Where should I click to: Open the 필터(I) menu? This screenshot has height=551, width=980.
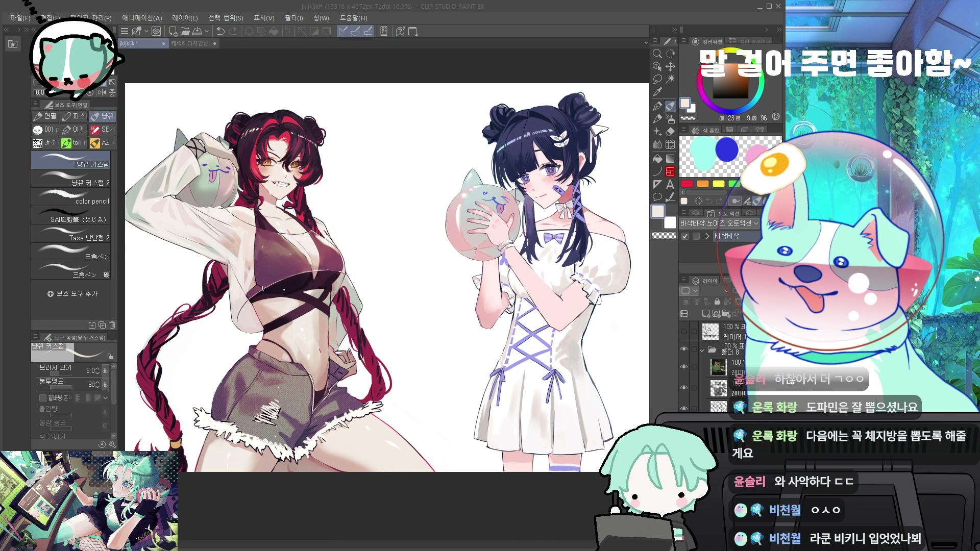[x=293, y=18]
